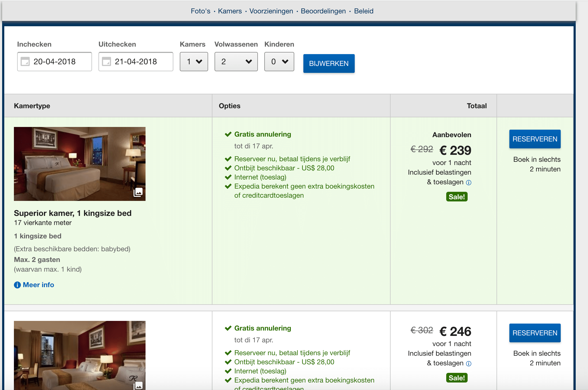Open the Kinderen count dropdown
Viewport: 588px width, 390px height.
[x=279, y=62]
